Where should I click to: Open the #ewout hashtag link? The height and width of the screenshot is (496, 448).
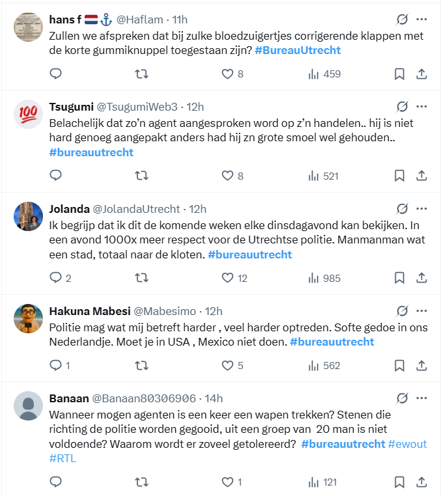[408, 444]
